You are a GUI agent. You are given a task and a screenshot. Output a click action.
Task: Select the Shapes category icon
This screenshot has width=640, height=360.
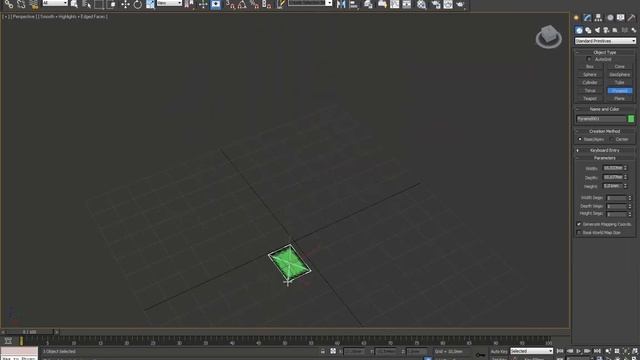(588, 30)
